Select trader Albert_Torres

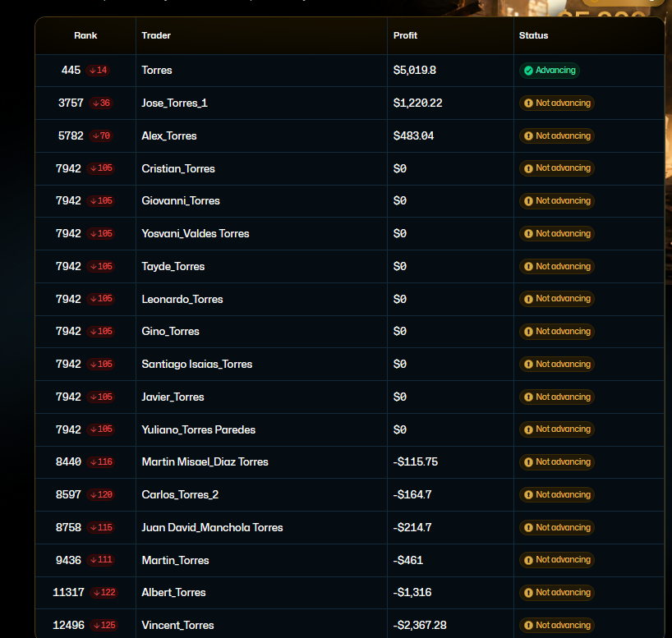tap(173, 593)
